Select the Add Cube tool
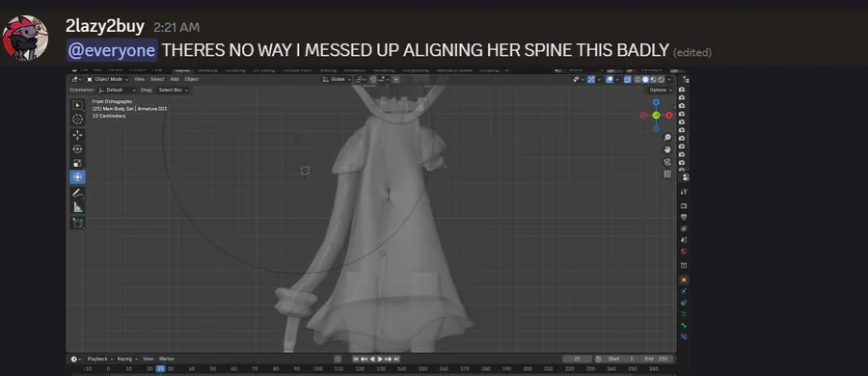Viewport: 868px width, 376px height. coord(77,223)
